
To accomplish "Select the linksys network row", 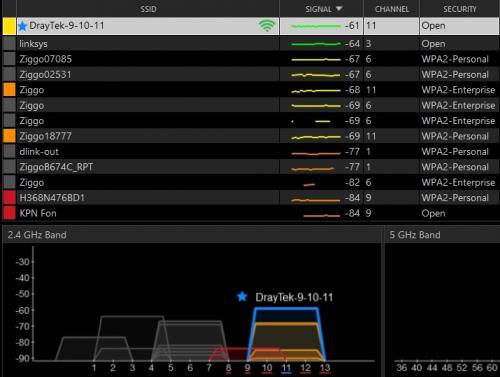I will coord(251,44).
